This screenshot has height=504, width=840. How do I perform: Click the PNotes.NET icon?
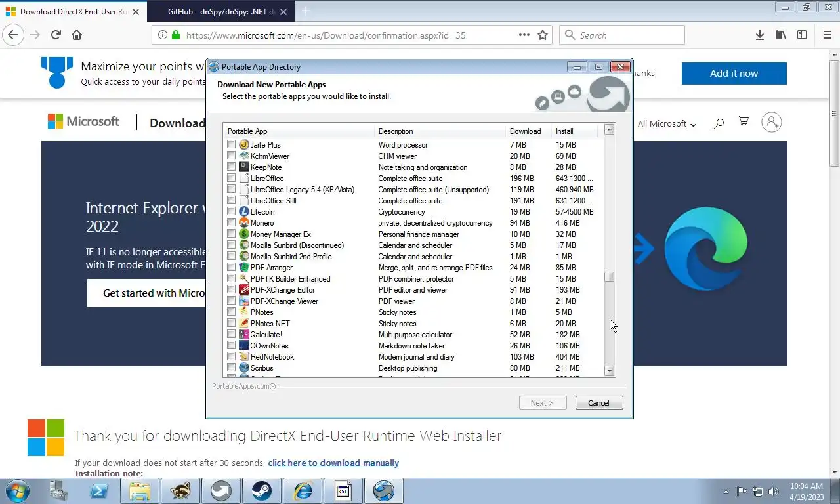coord(244,324)
